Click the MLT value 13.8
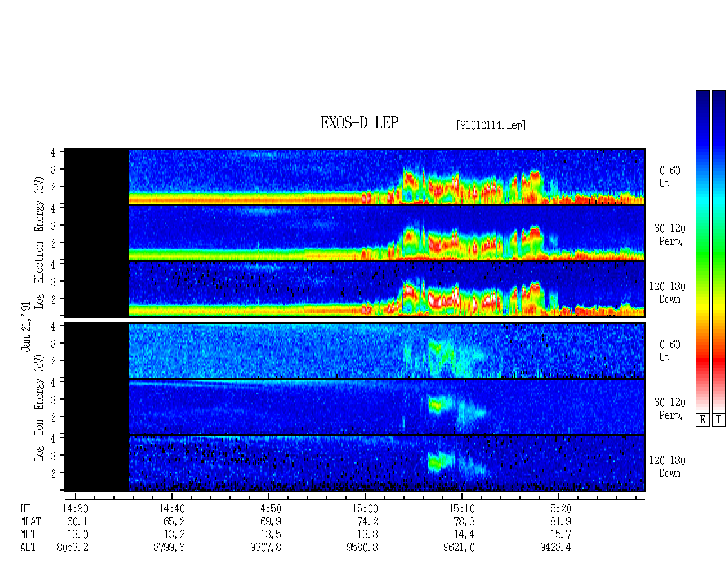 pos(367,535)
